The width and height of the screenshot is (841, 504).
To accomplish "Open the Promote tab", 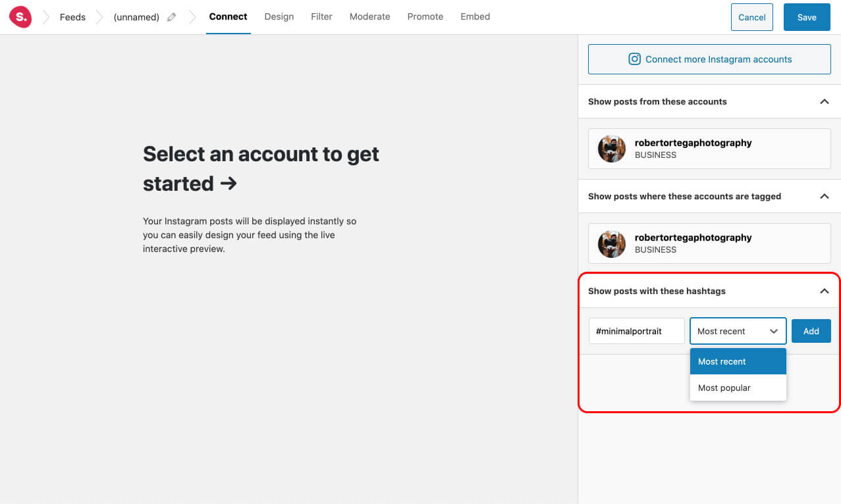I will click(425, 16).
